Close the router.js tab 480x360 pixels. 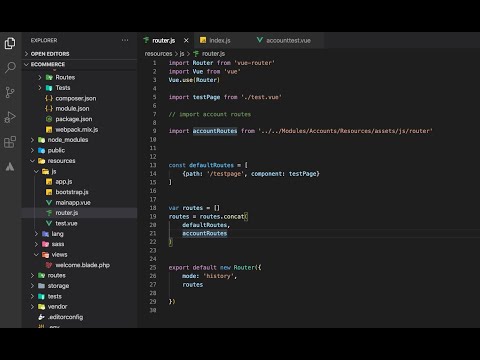pyautogui.click(x=186, y=40)
